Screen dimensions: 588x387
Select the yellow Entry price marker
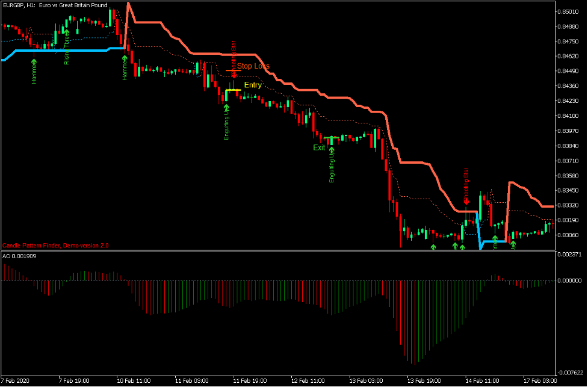[x=233, y=89]
